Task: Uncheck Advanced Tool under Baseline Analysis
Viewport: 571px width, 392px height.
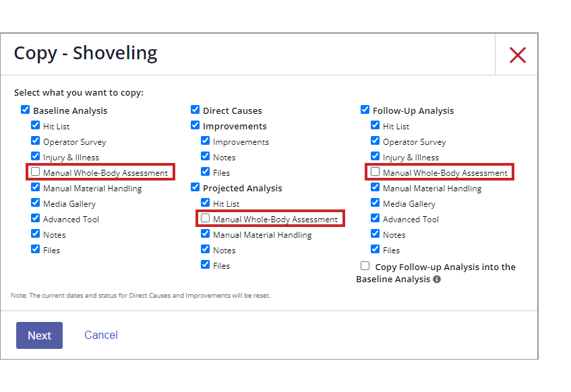Action: pyautogui.click(x=35, y=218)
